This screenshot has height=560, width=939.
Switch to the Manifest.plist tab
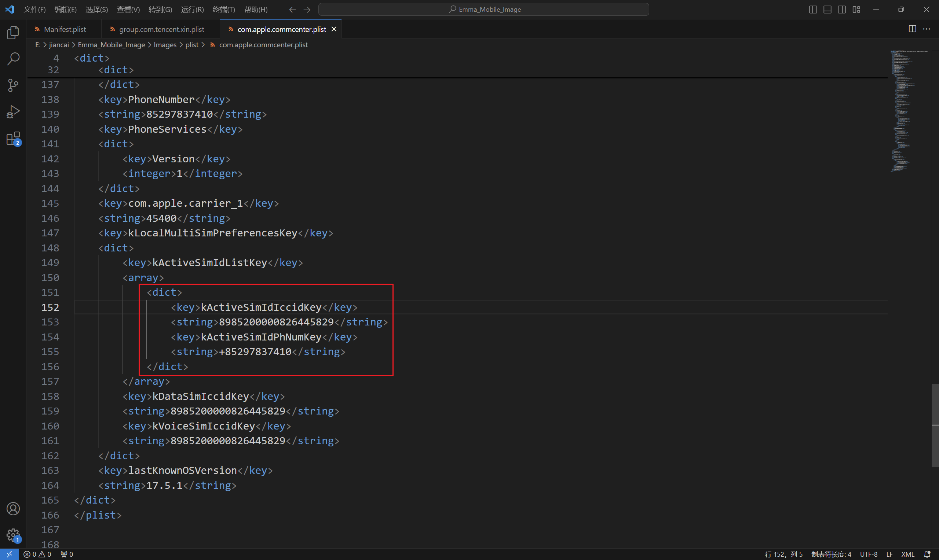(x=64, y=29)
